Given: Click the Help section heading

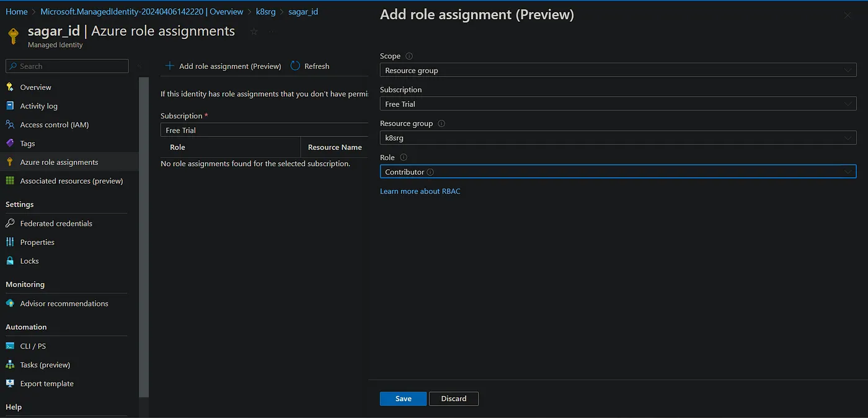Looking at the screenshot, I should point(14,407).
